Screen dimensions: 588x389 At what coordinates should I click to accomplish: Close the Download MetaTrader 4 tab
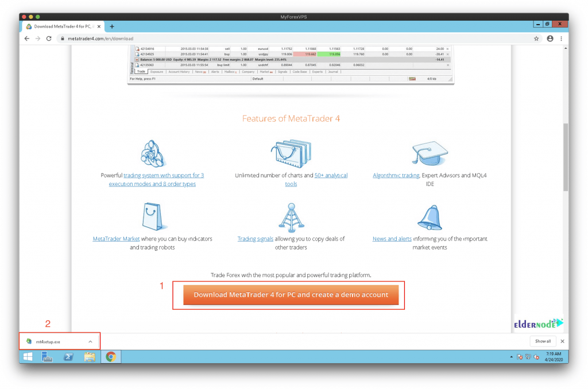point(99,26)
